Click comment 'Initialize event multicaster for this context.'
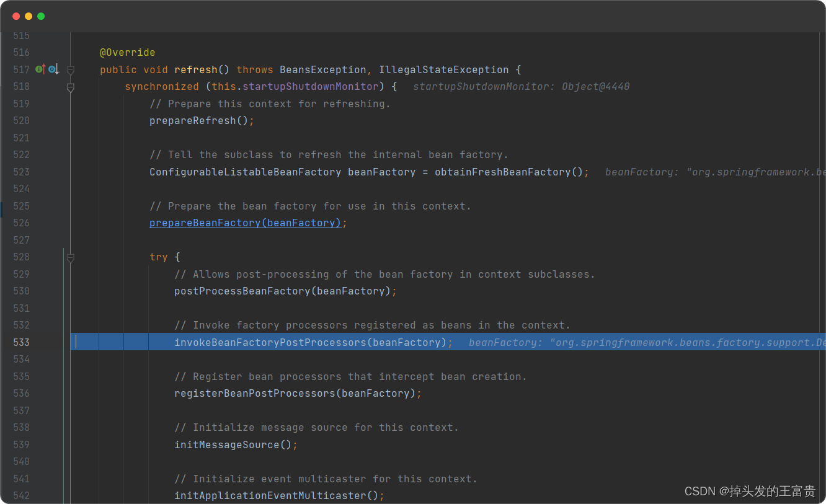Image resolution: width=826 pixels, height=504 pixels. tap(326, 479)
